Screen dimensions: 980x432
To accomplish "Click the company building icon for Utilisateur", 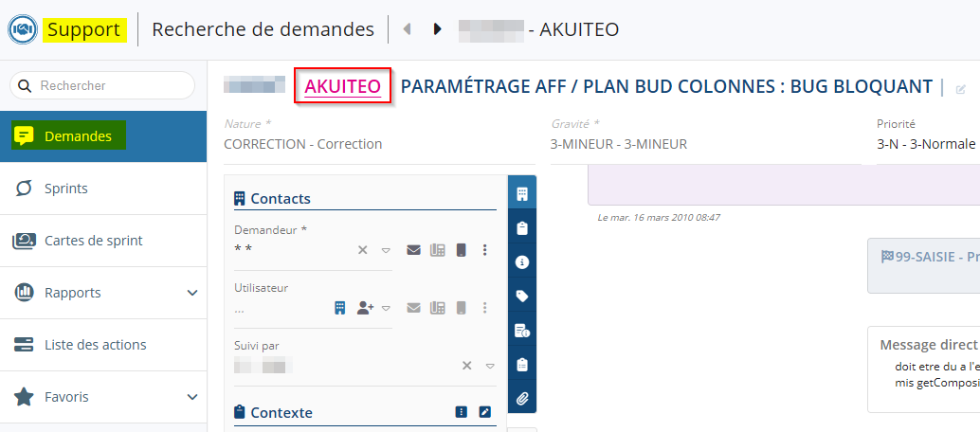I will [x=339, y=308].
